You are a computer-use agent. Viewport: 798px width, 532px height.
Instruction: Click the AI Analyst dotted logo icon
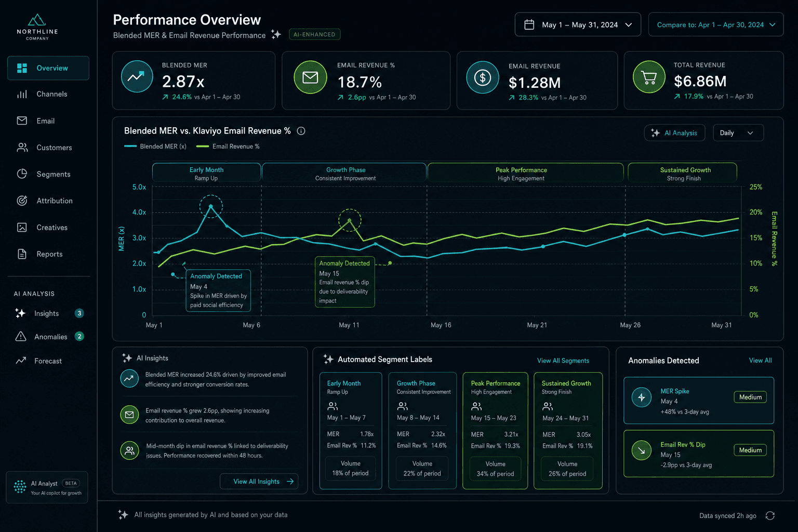(20, 487)
